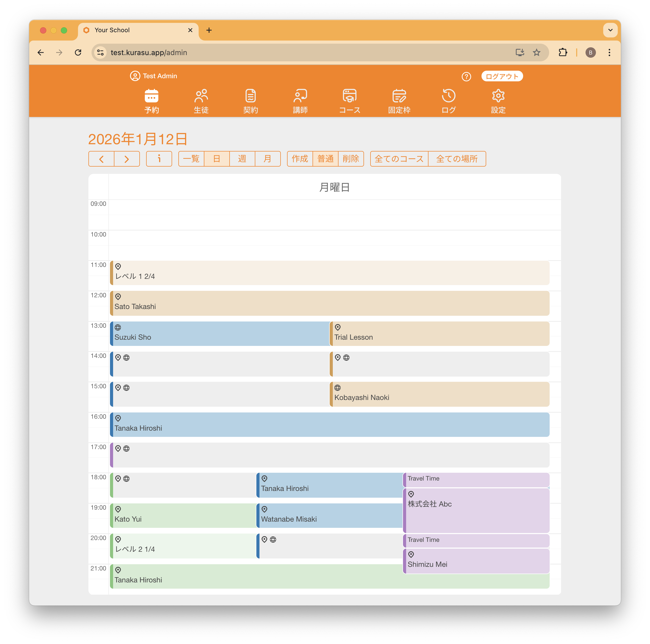Switch to 作成 create mode
This screenshot has width=650, height=644.
coord(300,159)
